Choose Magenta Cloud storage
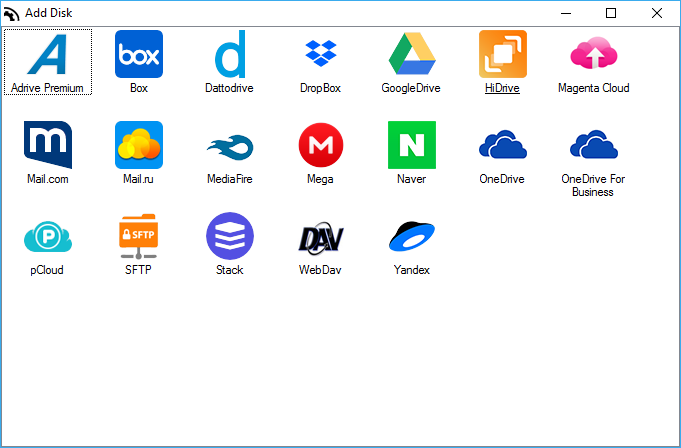Screen dimensions: 681x448 (593, 54)
